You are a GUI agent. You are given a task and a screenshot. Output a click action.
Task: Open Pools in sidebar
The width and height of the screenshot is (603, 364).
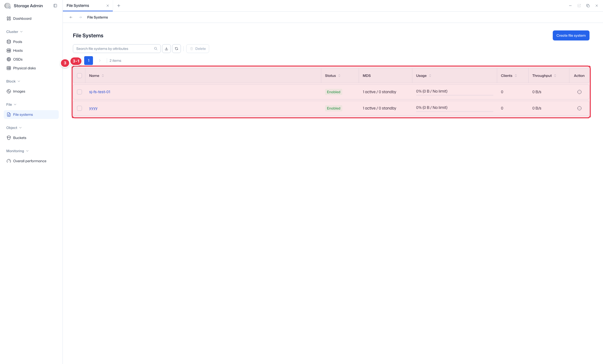[x=31, y=42]
